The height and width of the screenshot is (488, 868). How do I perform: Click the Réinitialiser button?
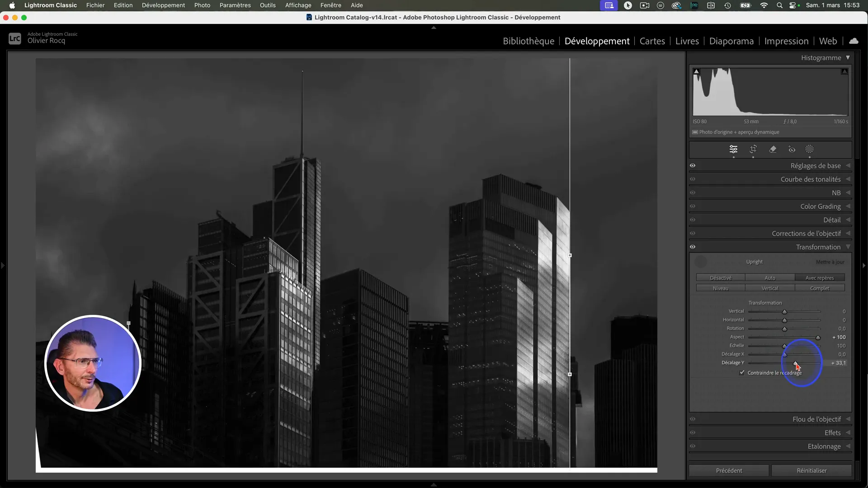pos(811,471)
